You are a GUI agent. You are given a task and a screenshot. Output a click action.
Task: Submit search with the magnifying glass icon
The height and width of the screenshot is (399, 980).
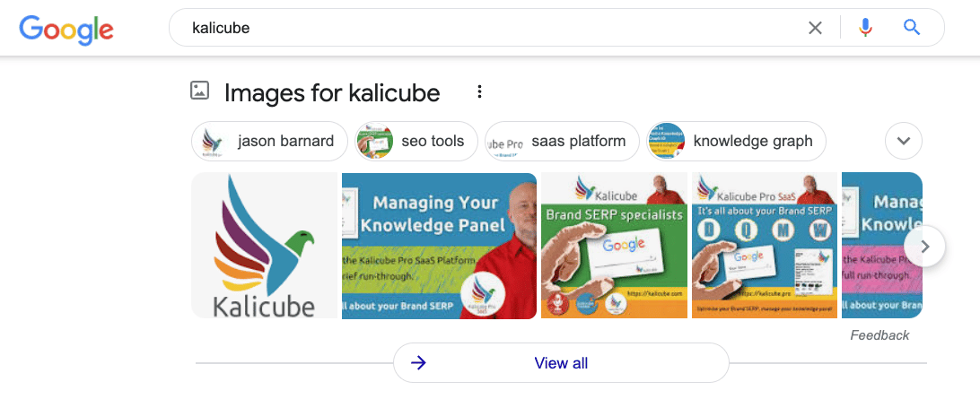point(912,28)
